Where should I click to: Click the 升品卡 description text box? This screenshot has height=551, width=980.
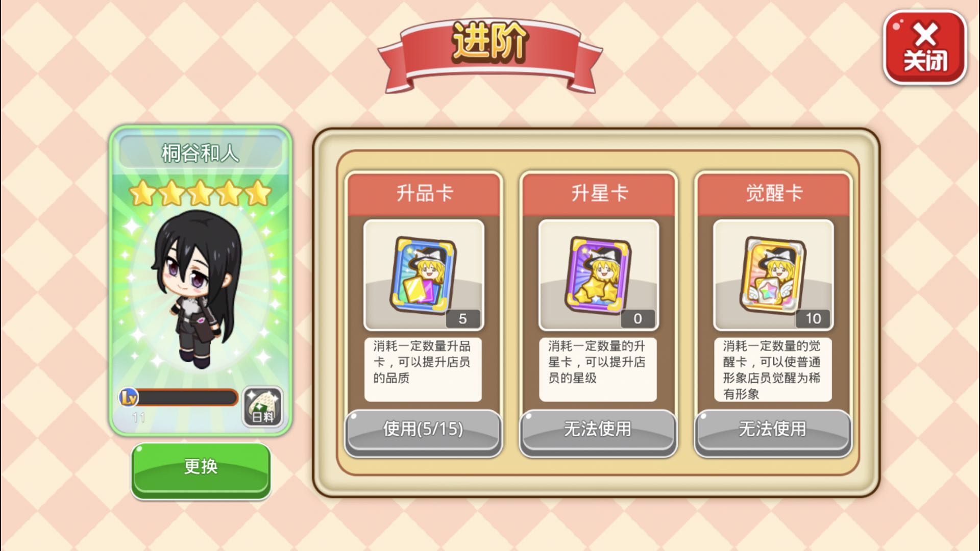(x=423, y=369)
